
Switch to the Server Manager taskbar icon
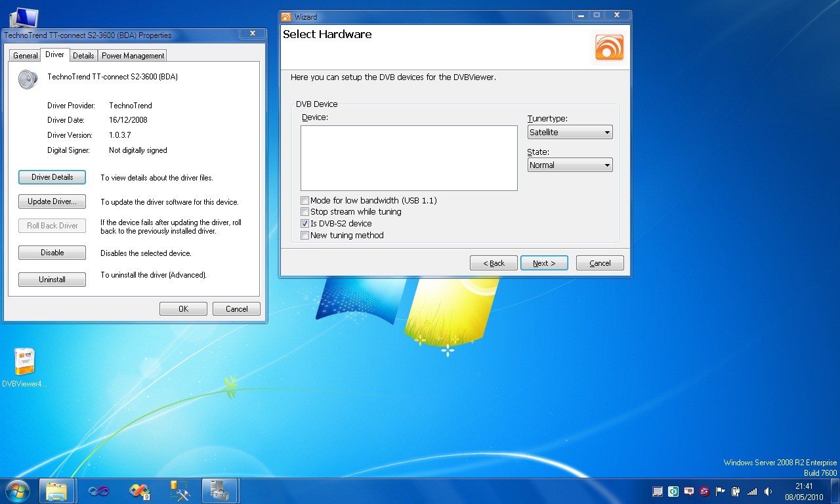[219, 490]
